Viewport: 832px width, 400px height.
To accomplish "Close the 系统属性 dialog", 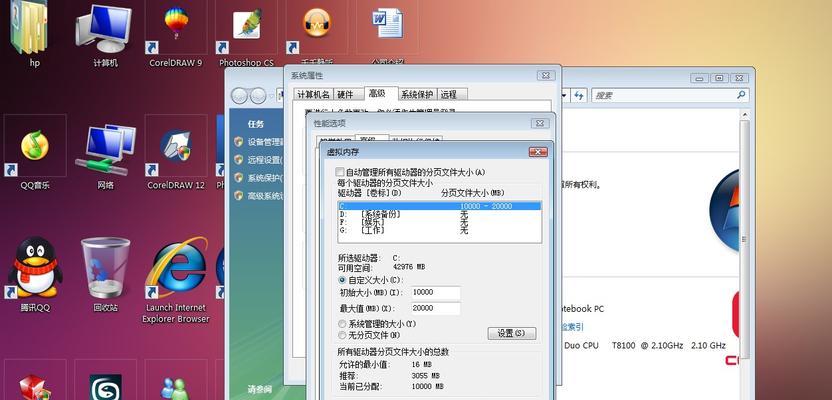I will (545, 75).
